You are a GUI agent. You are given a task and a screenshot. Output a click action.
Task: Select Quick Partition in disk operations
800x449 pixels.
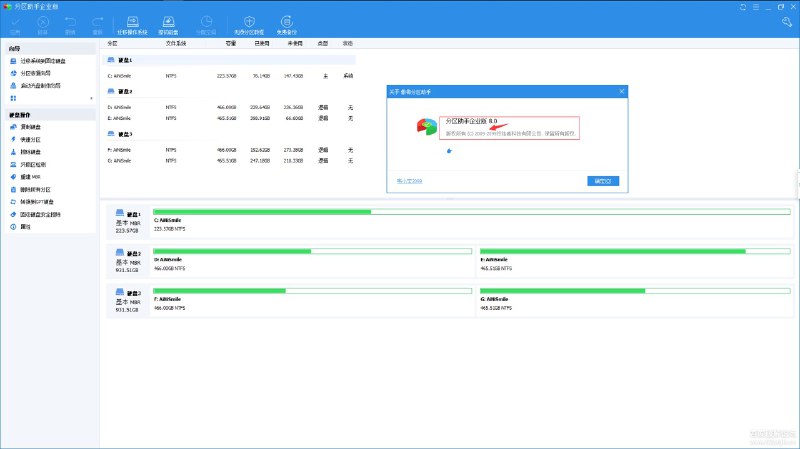click(x=34, y=139)
